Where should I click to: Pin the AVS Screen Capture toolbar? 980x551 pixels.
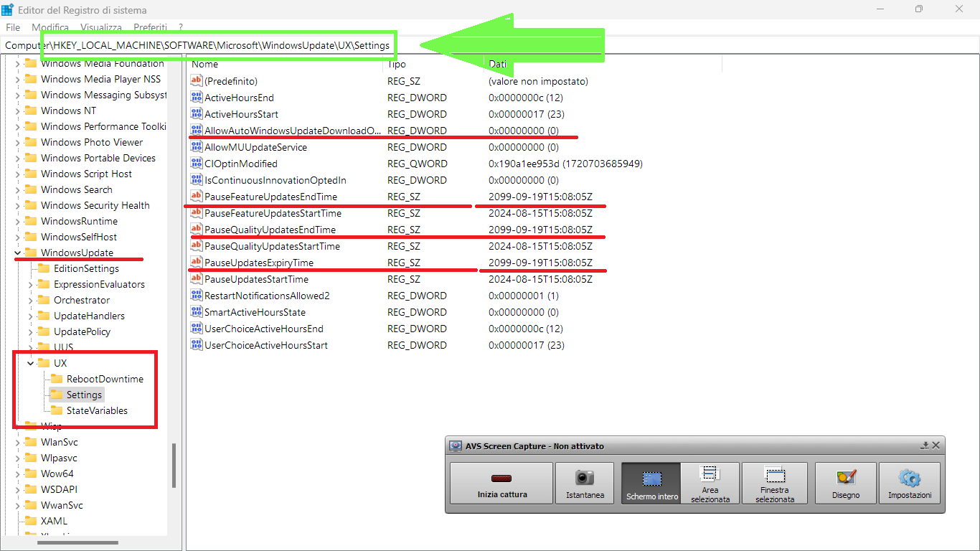(925, 446)
